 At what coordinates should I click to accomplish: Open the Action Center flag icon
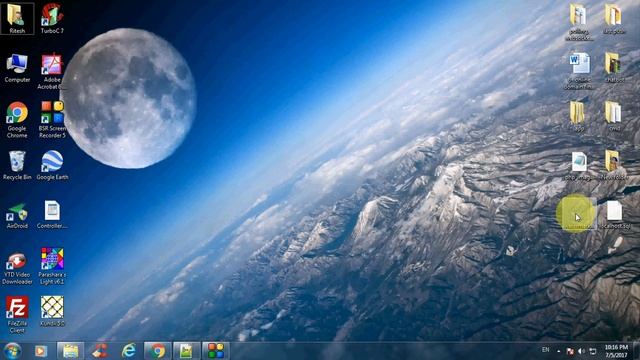pyautogui.click(x=570, y=351)
